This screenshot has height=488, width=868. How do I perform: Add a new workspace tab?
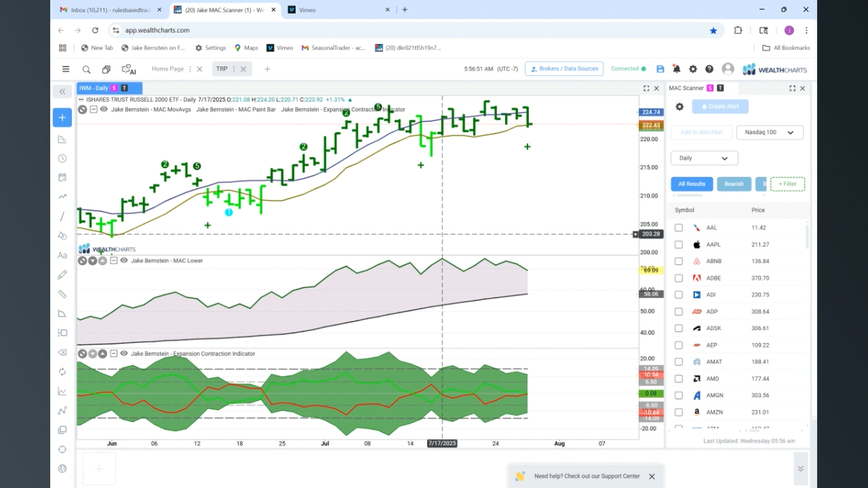(267, 69)
